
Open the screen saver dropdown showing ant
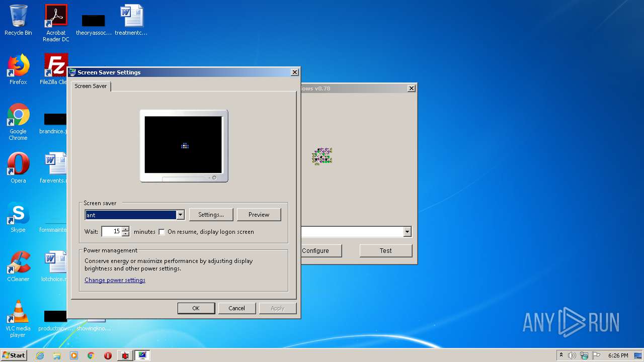[135, 215]
